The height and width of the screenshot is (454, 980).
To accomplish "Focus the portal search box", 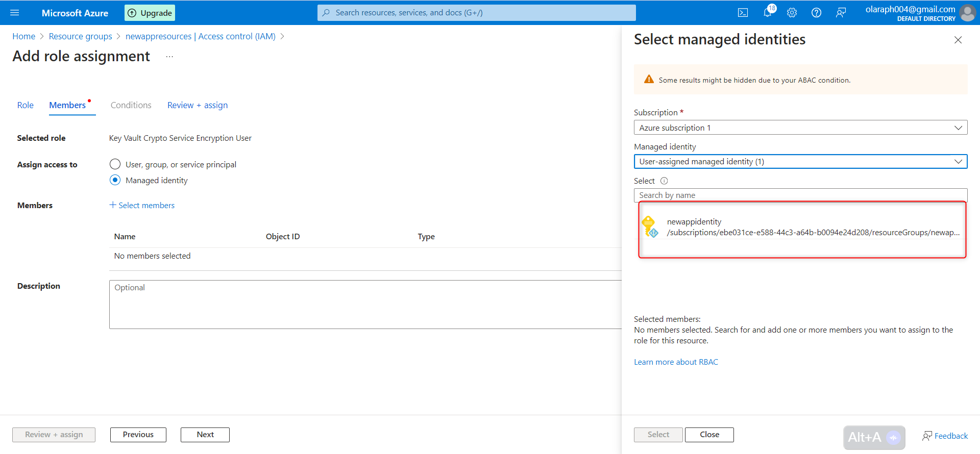I will 477,13.
